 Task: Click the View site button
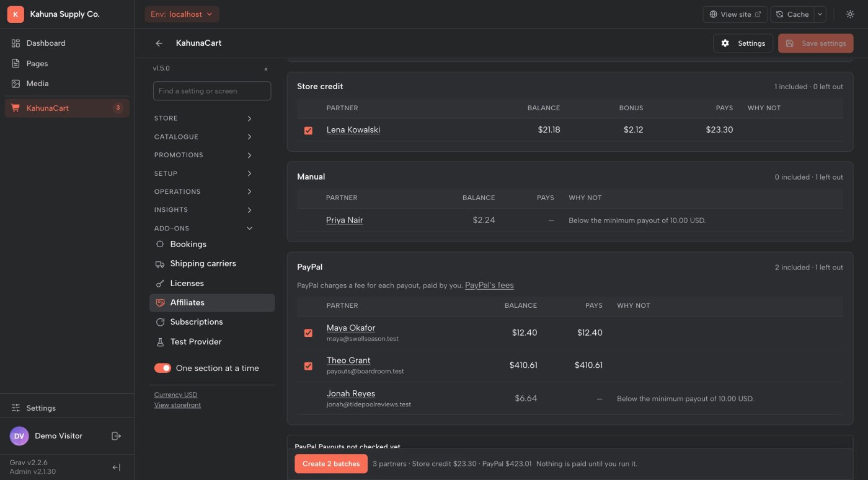[x=735, y=14]
